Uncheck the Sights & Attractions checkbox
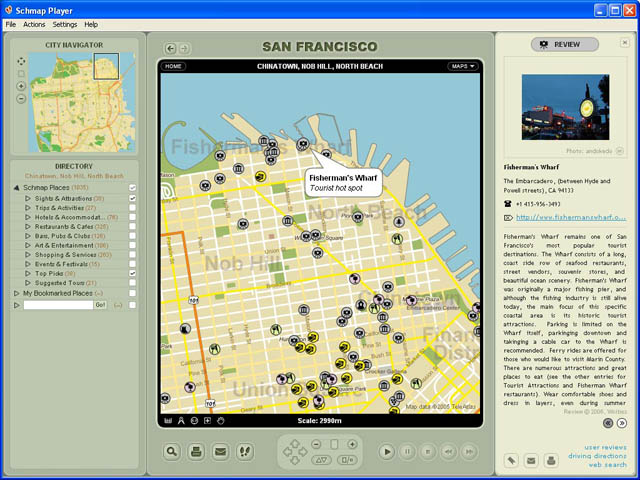640x480 pixels. click(x=132, y=199)
